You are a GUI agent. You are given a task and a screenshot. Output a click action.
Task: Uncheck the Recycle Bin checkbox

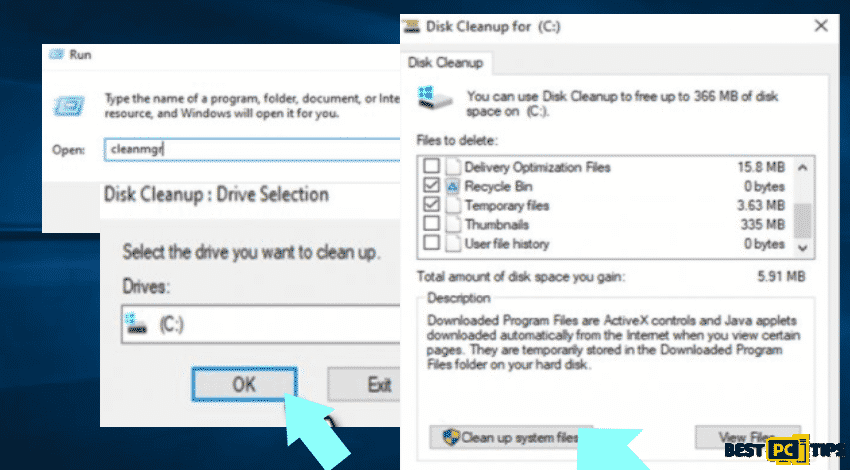pos(432,185)
